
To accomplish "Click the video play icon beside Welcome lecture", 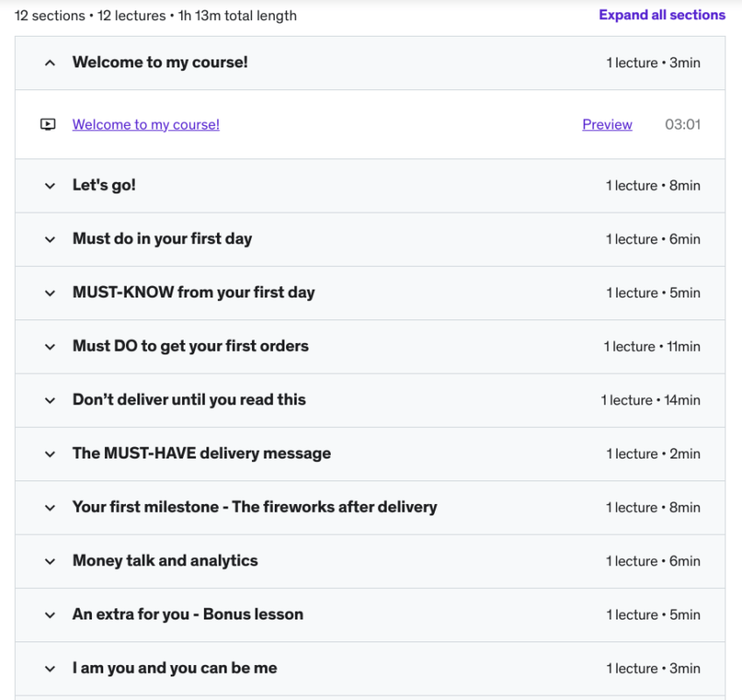I will [48, 124].
